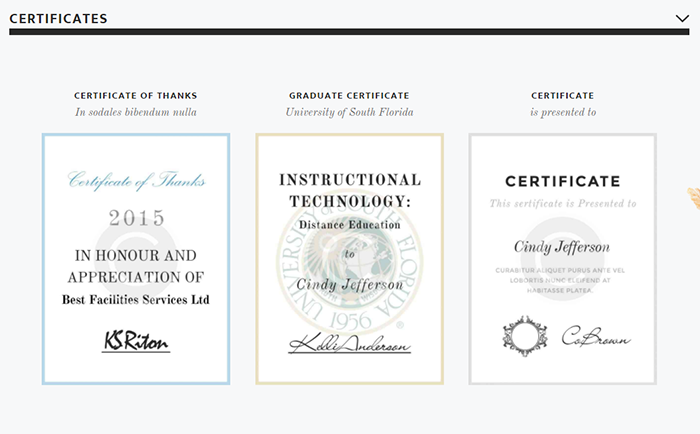Click the C. Brown signature
This screenshot has height=434, width=700.
coord(595,337)
